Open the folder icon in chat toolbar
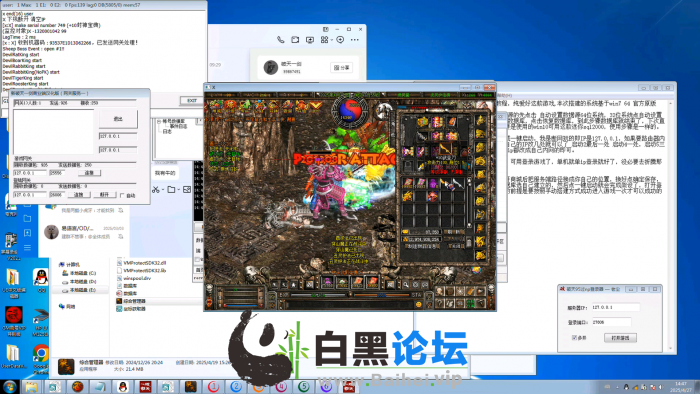The height and width of the screenshot is (394, 700). click(171, 190)
